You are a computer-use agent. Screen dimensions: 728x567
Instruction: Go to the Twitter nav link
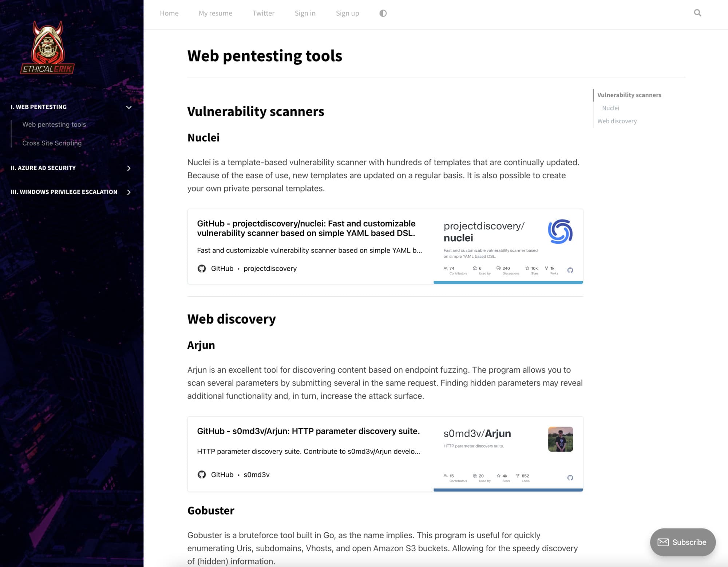coord(263,13)
